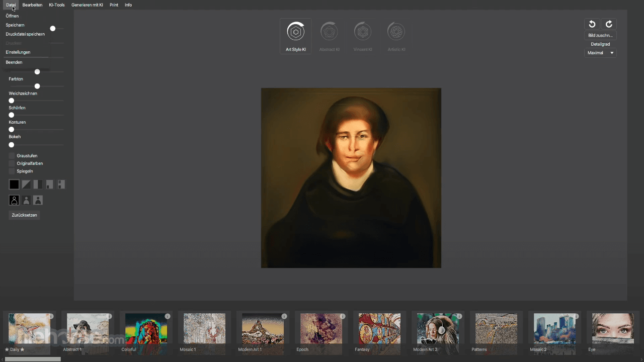This screenshot has width=644, height=362.
Task: Click the Schärfen slider handle
Action: [12, 115]
